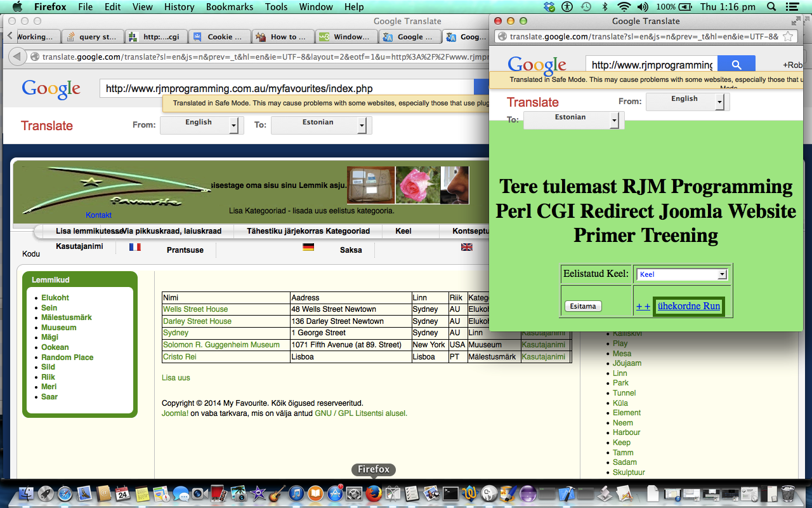Open the Joomla! link in footer

point(175,413)
